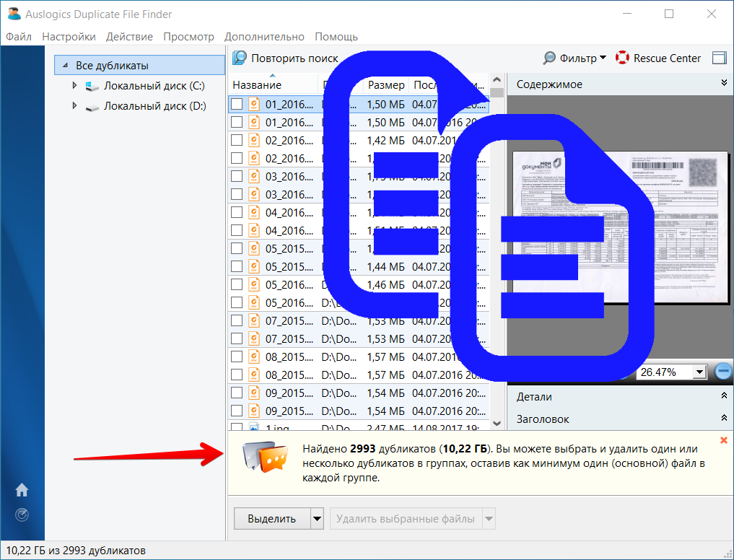Open the Просмотр menu

click(188, 37)
